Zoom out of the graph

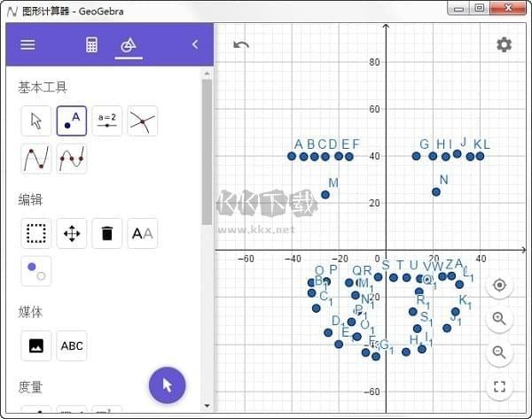pyautogui.click(x=499, y=353)
